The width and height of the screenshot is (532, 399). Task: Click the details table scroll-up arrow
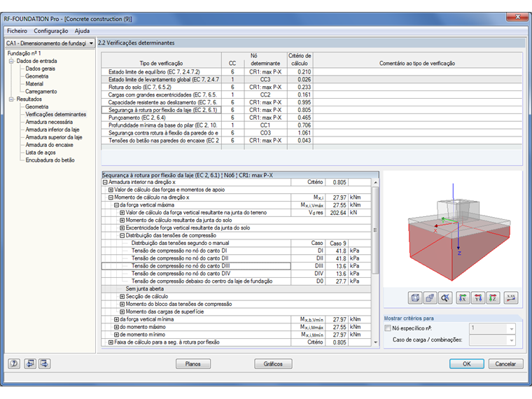pos(376,183)
